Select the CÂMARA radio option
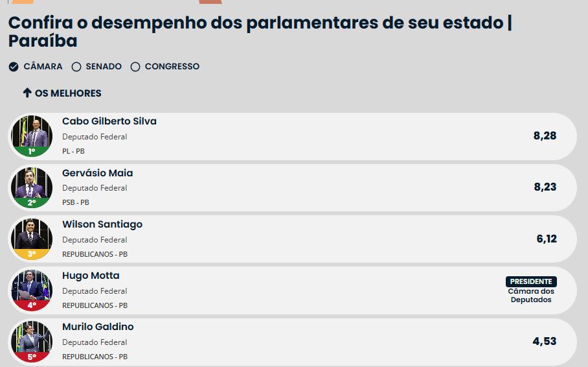 point(14,67)
